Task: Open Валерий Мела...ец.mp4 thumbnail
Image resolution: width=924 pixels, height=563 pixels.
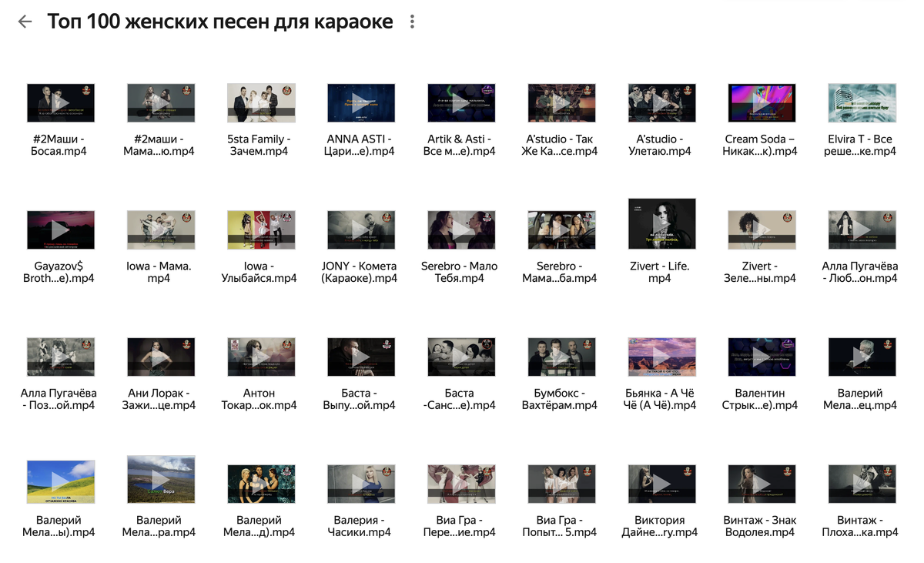Action: click(862, 357)
